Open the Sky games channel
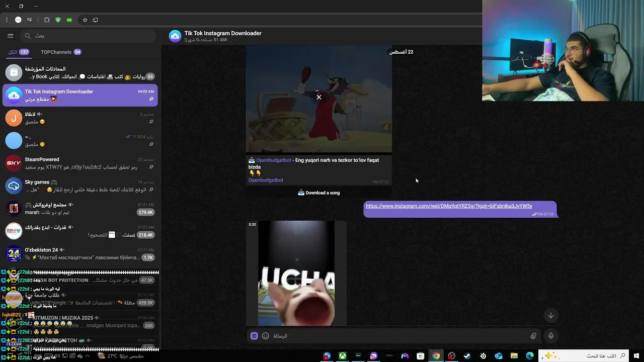The width and height of the screenshot is (644, 362). 80,186
